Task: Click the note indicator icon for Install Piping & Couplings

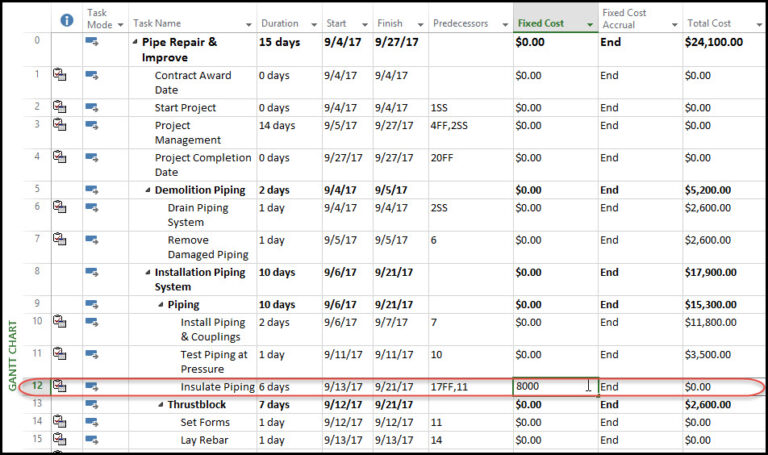Action: (59, 321)
